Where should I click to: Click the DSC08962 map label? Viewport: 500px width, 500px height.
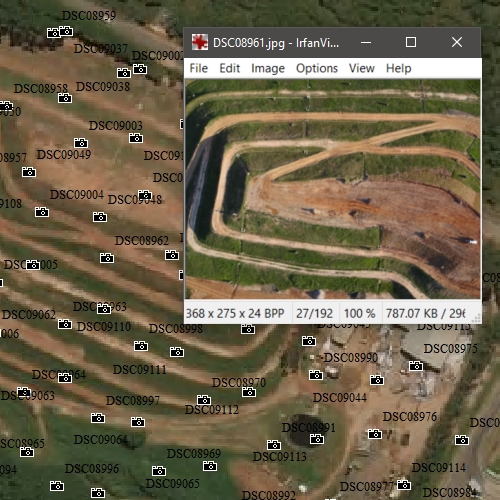[x=142, y=240]
